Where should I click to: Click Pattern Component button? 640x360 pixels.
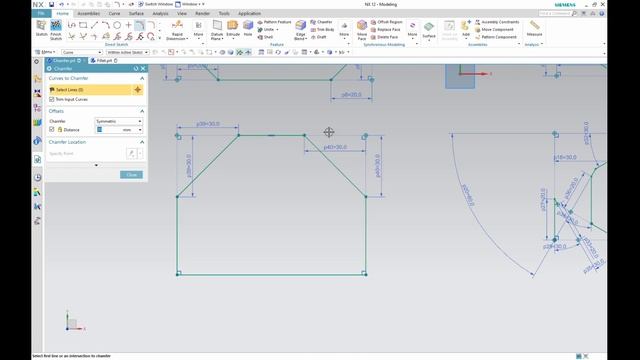tap(496, 37)
